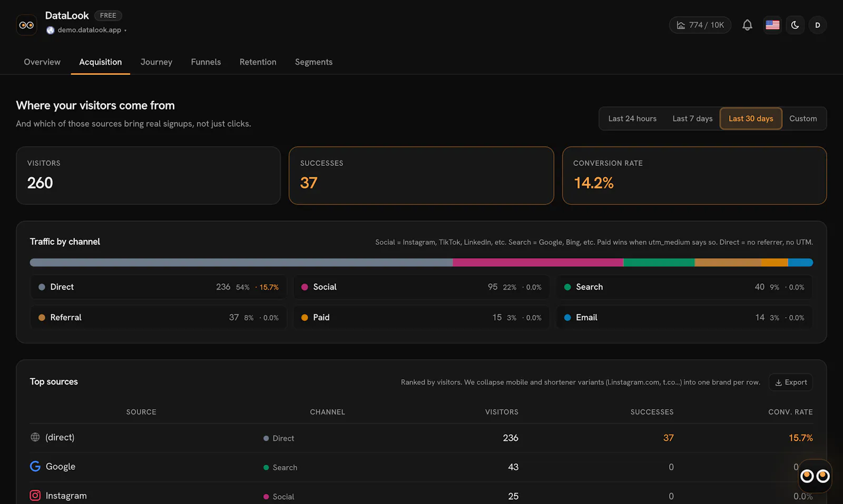Viewport: 843px width, 504px height.
Task: Open the Segments tab
Action: [314, 62]
